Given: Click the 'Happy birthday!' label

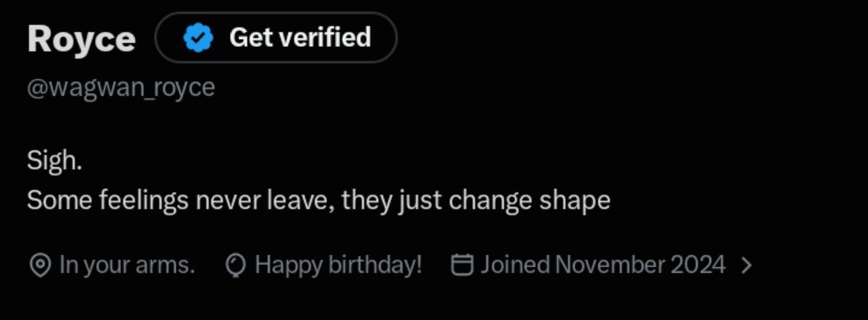Looking at the screenshot, I should [338, 265].
